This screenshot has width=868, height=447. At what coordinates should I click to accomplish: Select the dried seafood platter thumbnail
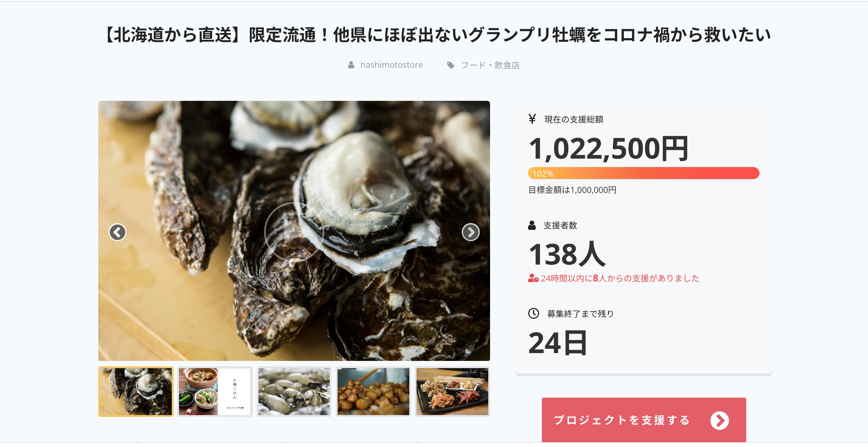point(452,391)
